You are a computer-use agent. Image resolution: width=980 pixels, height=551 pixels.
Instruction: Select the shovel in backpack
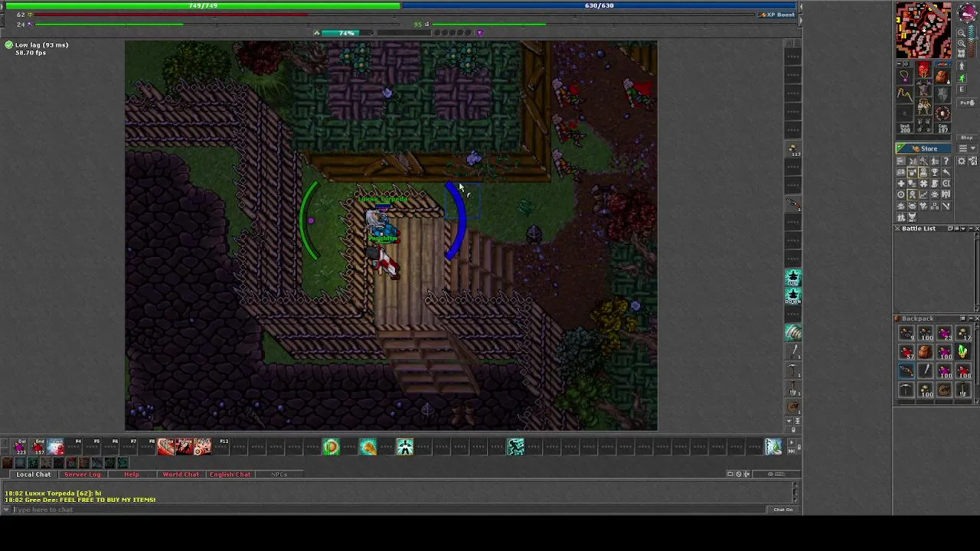(963, 390)
